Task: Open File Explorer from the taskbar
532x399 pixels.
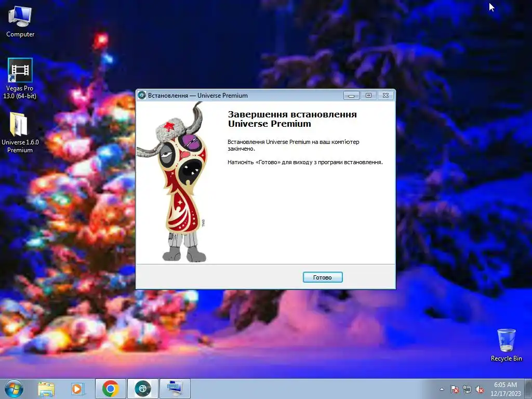Action: pos(46,389)
